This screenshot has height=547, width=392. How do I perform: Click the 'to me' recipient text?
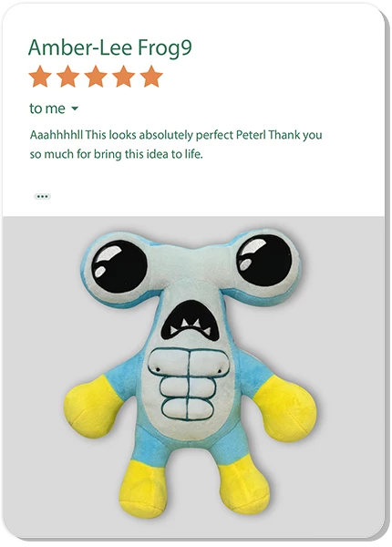click(47, 108)
